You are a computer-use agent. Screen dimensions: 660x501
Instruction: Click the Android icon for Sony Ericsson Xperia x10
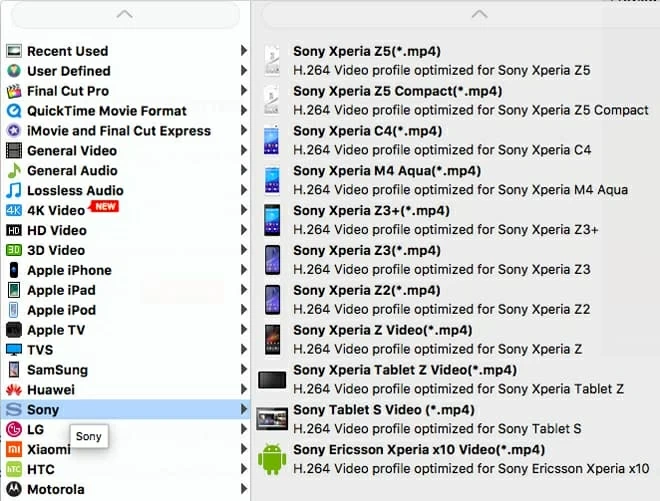tap(272, 459)
